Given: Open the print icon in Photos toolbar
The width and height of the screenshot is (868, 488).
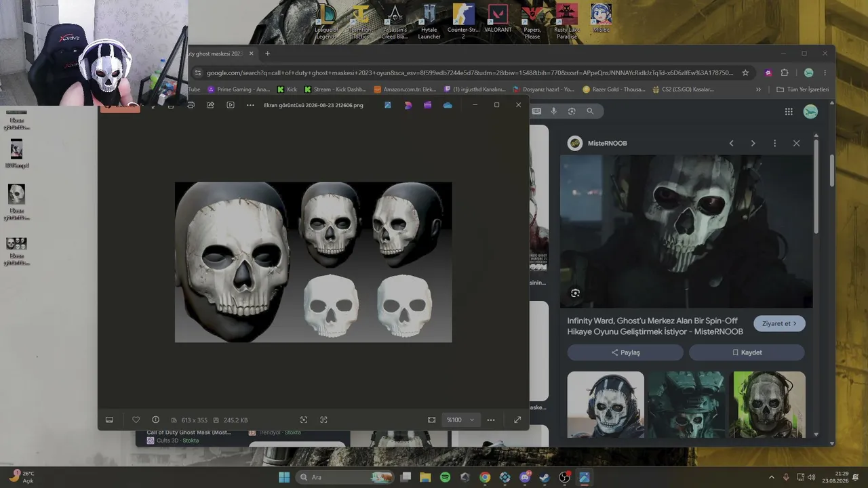Looking at the screenshot, I should point(191,105).
